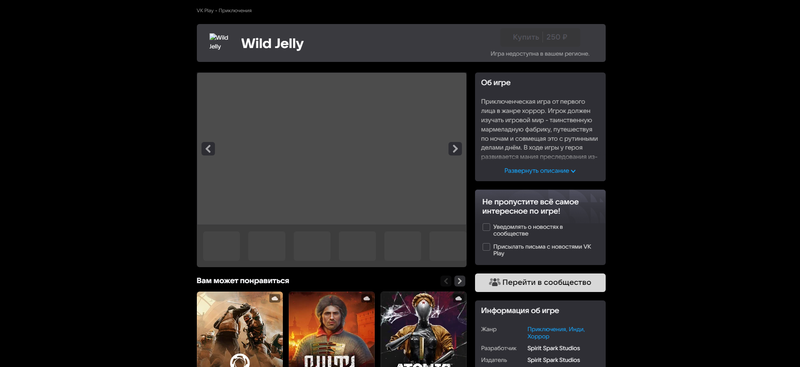Viewport: 800px width, 367px height.
Task: Open Приключения breadcrumb category
Action: (x=235, y=11)
